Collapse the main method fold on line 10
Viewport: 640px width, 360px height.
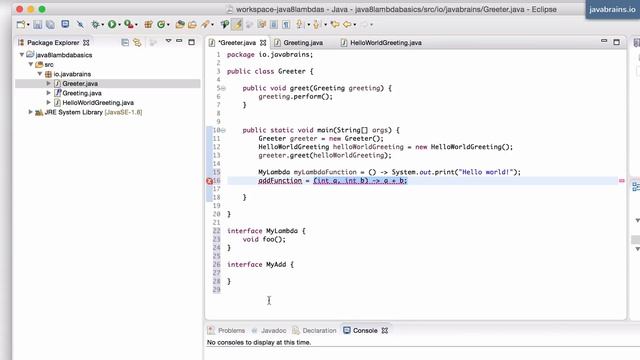[223, 130]
